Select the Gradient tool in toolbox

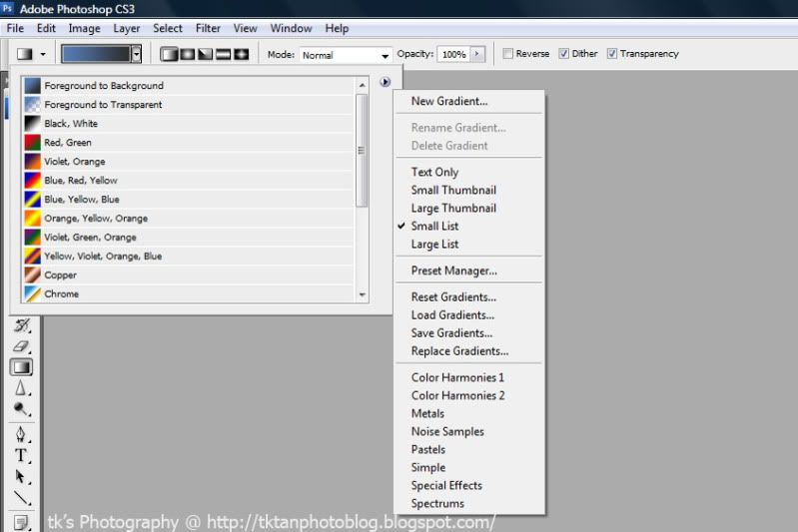[x=21, y=367]
